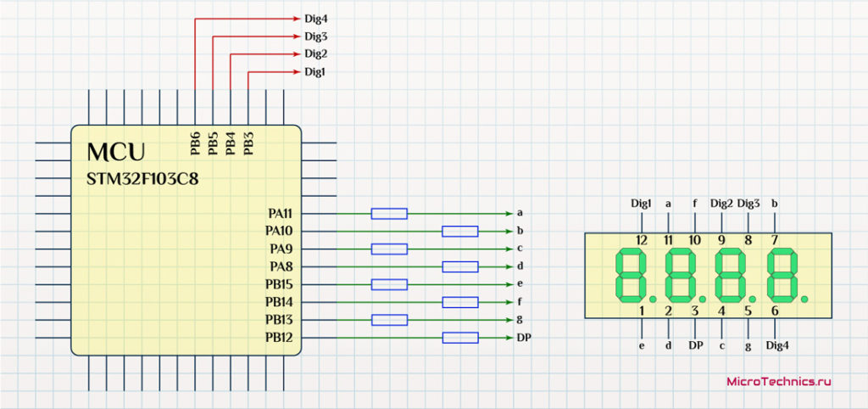Click the resistor on the PB15 line

coord(389,284)
